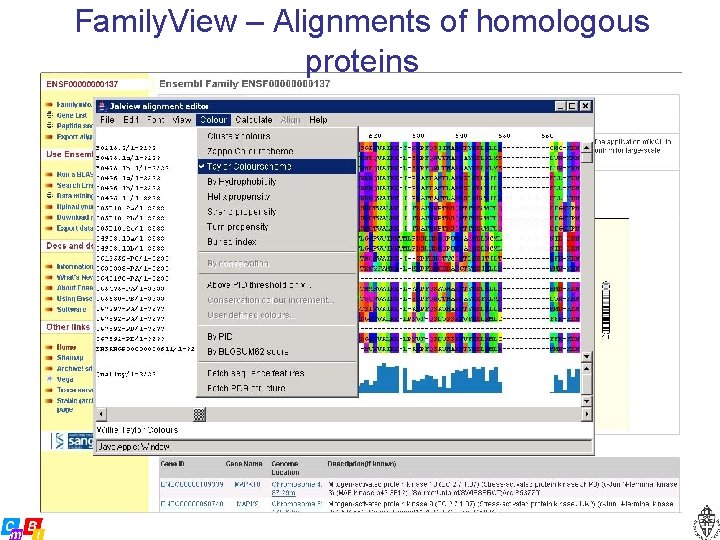Open the Edit menu in Jalview
Image resolution: width=720 pixels, height=540 pixels.
click(x=131, y=120)
